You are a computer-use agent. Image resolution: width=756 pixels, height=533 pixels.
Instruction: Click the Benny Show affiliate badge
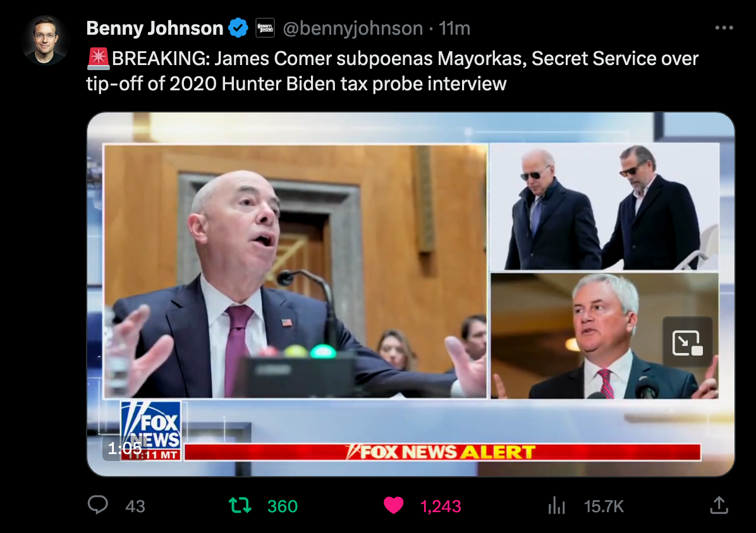click(265, 28)
